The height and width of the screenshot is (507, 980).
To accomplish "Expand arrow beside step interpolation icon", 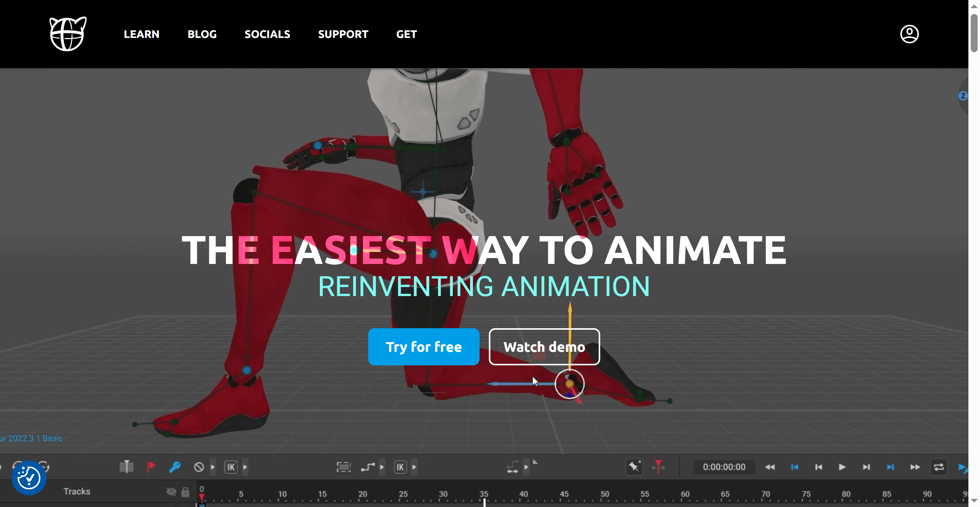I will point(382,467).
